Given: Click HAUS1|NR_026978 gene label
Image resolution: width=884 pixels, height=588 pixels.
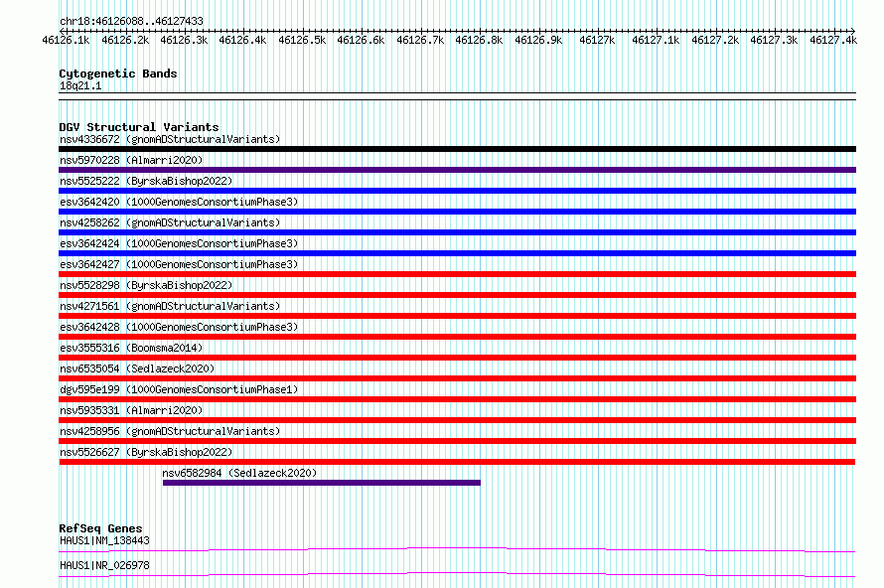Looking at the screenshot, I should tap(105, 565).
